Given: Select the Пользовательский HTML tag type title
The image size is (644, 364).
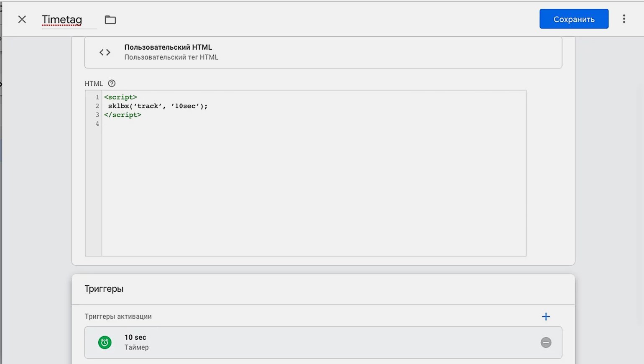Looking at the screenshot, I should pyautogui.click(x=168, y=47).
